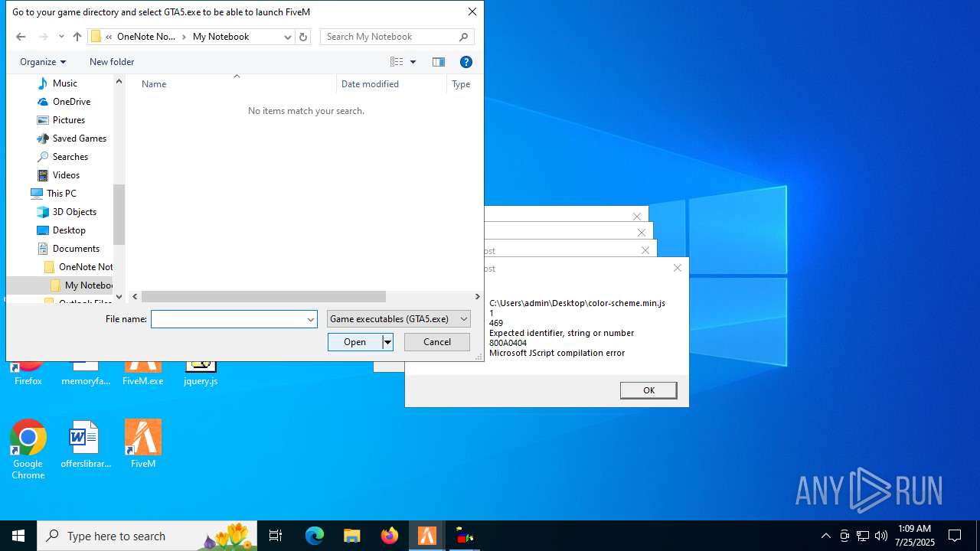Open the dialog Help icon
Screen dimensions: 980x551
click(x=465, y=62)
